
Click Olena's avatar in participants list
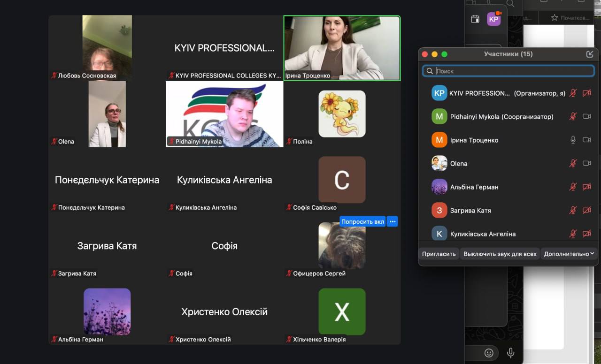(439, 163)
